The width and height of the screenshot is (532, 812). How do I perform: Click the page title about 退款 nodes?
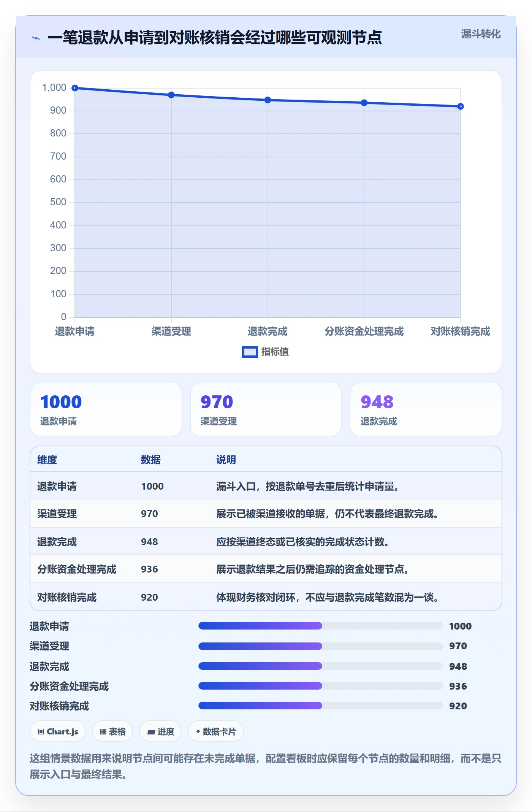(x=215, y=38)
